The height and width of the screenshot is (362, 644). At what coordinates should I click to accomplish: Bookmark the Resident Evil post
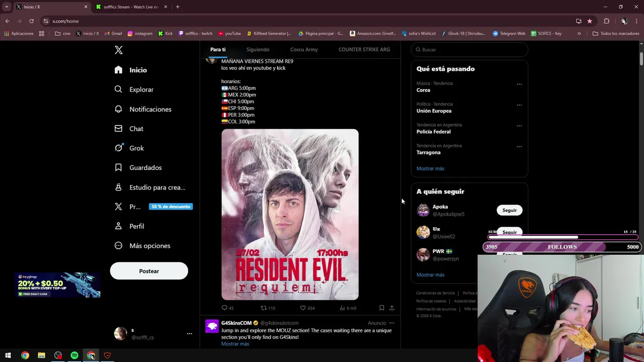pyautogui.click(x=381, y=308)
